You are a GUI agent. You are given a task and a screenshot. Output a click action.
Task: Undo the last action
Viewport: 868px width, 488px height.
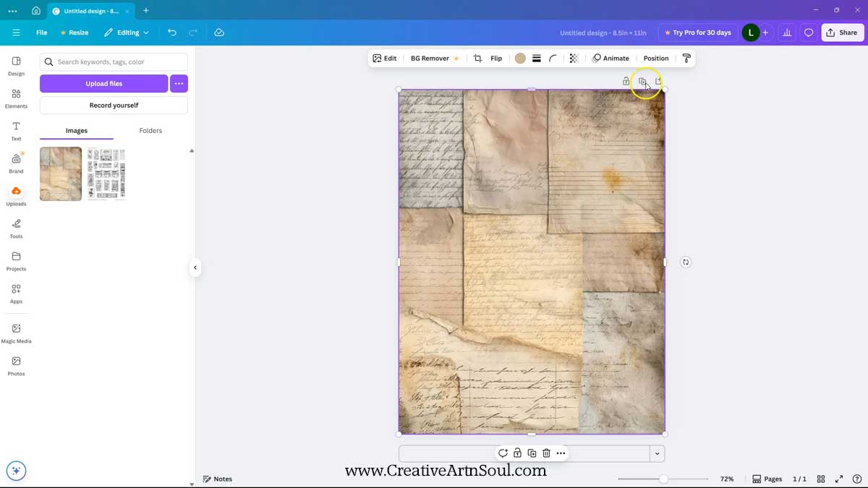(x=172, y=33)
